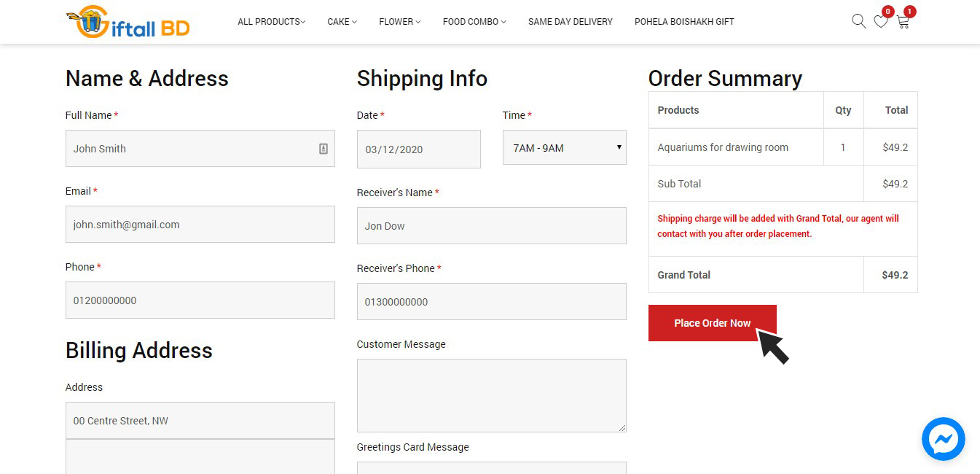This screenshot has width=980, height=474.
Task: Open the Messenger chat bubble
Action: pos(944,439)
